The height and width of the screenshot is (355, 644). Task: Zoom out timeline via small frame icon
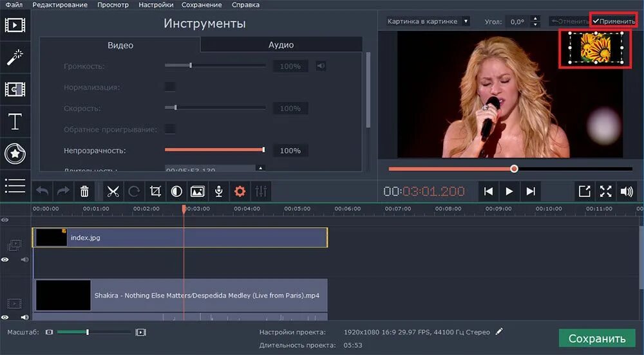tap(50, 332)
